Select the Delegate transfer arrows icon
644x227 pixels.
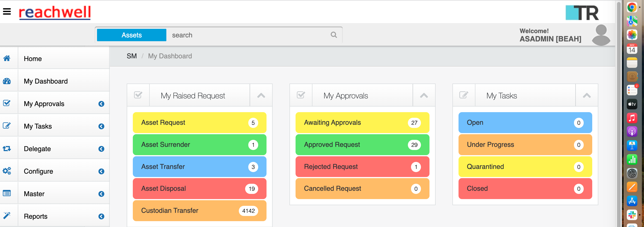point(7,148)
